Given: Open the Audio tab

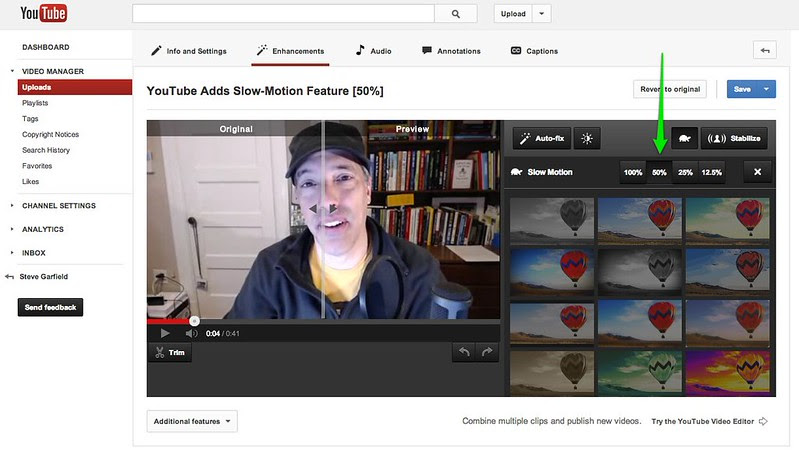Looking at the screenshot, I should point(374,51).
